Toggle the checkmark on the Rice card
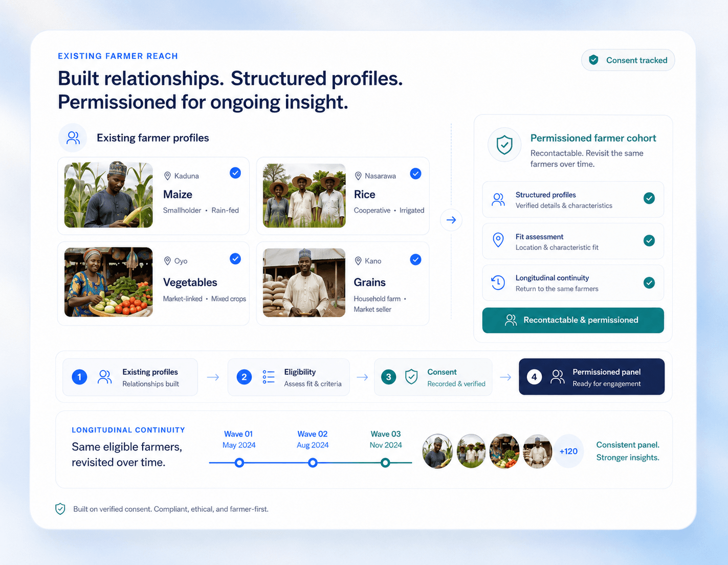728x565 pixels. point(416,174)
